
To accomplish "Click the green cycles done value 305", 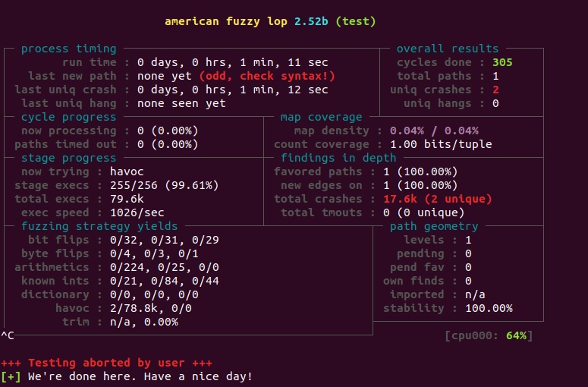I will coord(502,62).
